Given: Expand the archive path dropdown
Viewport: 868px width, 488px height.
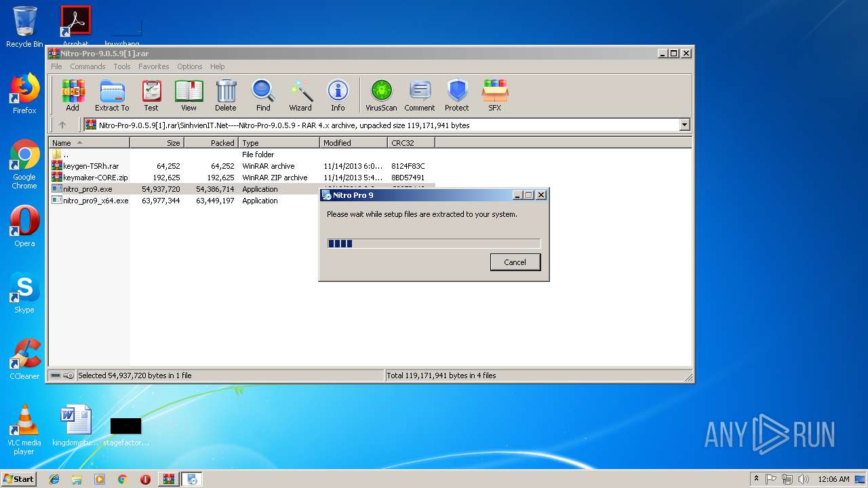Looking at the screenshot, I should [684, 125].
